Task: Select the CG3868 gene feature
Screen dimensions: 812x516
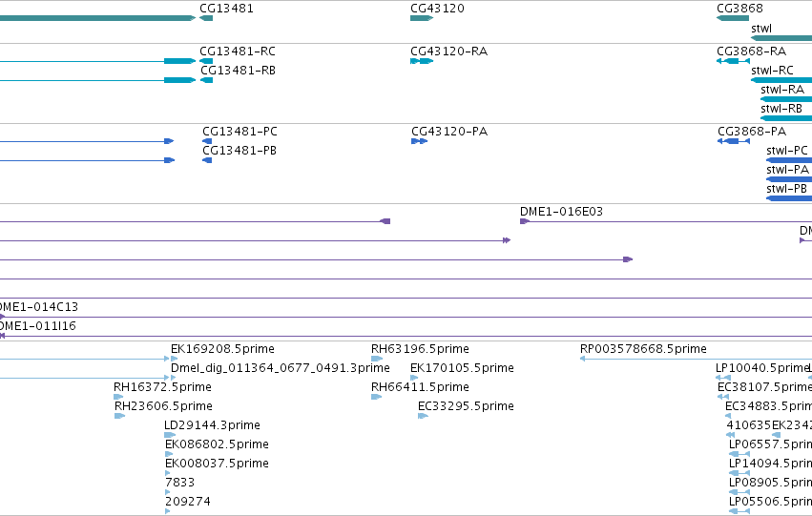Action: [x=733, y=18]
